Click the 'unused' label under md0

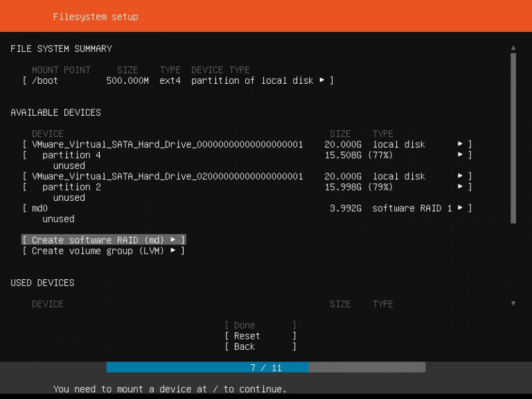[58, 219]
